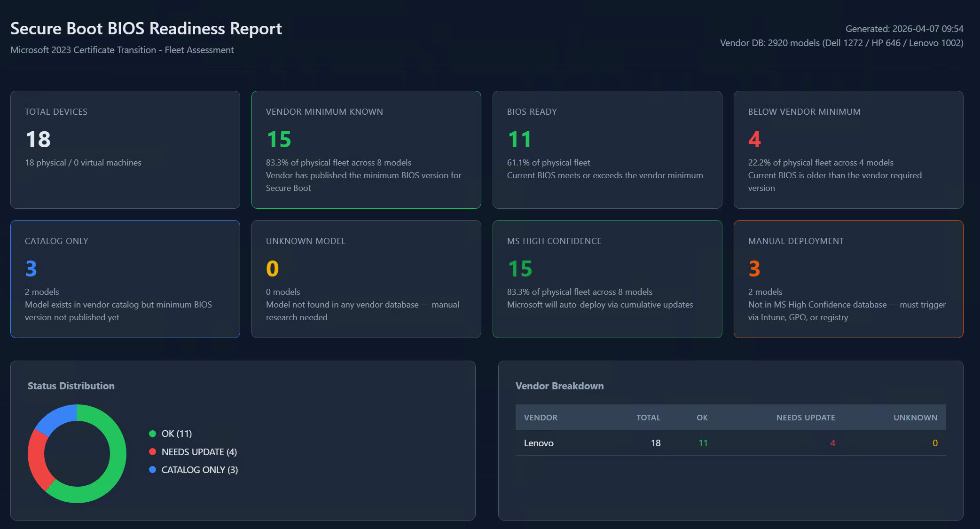Open the BIOS READY card details
This screenshot has height=529, width=980.
(607, 150)
